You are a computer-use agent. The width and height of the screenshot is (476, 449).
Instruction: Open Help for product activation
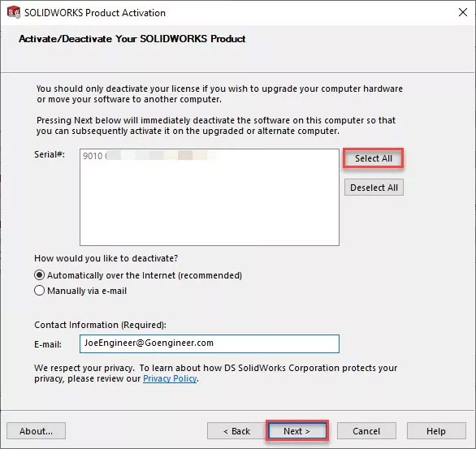[436, 431]
